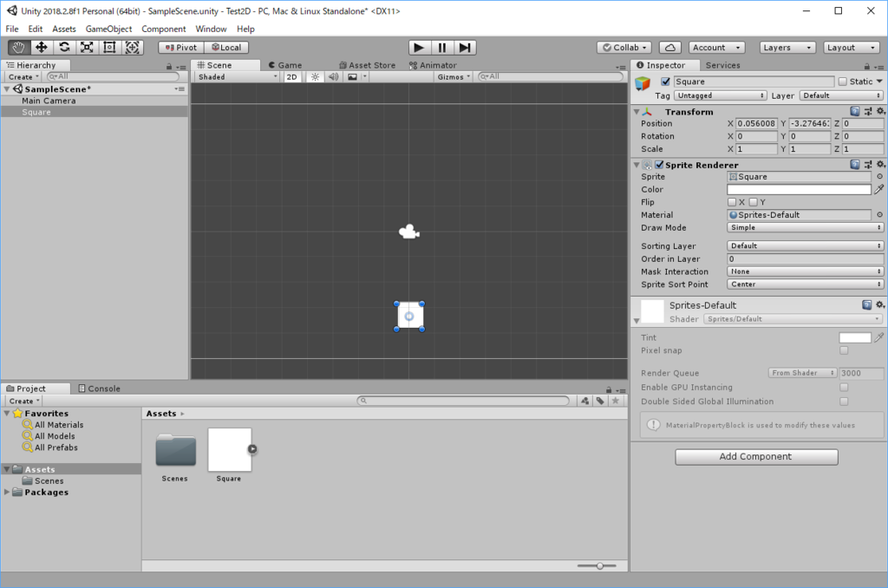Open the Sprite Sort Point dropdown
Screen dimensions: 888x588
pos(805,284)
